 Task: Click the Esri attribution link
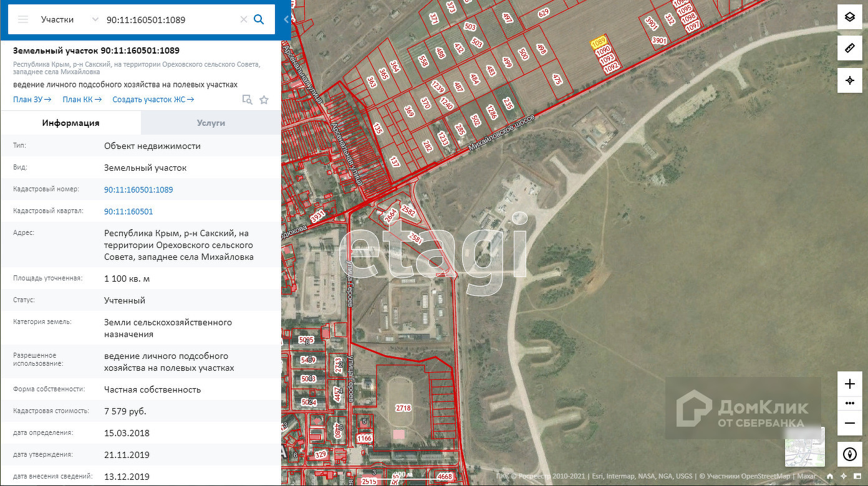click(x=597, y=477)
